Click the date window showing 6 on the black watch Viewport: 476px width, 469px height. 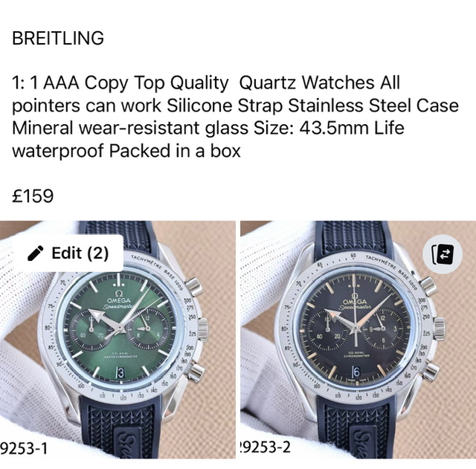click(356, 372)
